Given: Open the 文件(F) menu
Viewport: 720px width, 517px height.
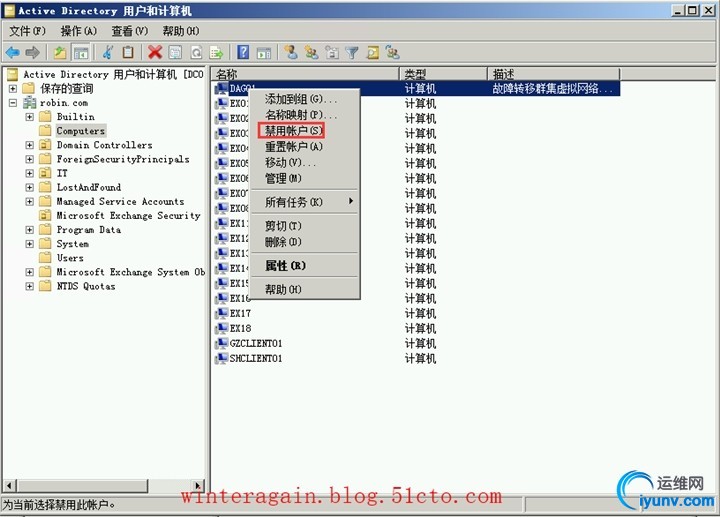Looking at the screenshot, I should 28,31.
